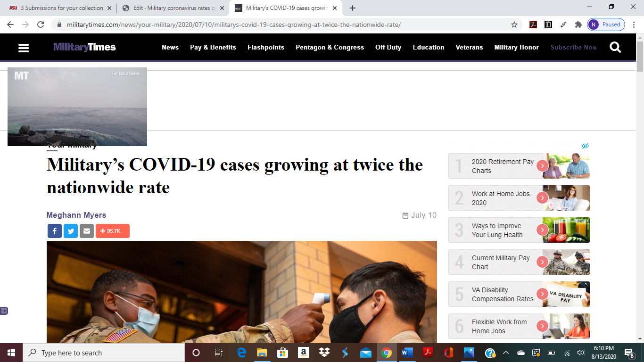Open the hamburger navigation menu
Screen dimensions: 644x362
[24, 48]
